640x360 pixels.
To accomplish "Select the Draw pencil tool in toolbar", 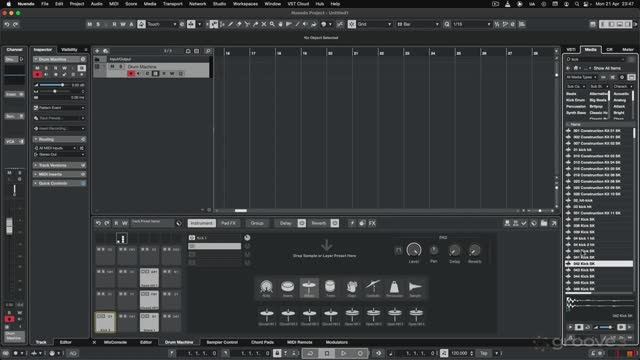I will (x=231, y=24).
